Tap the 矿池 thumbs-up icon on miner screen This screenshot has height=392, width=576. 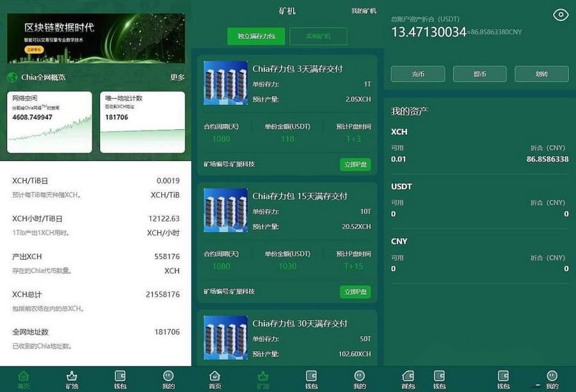coord(262,377)
